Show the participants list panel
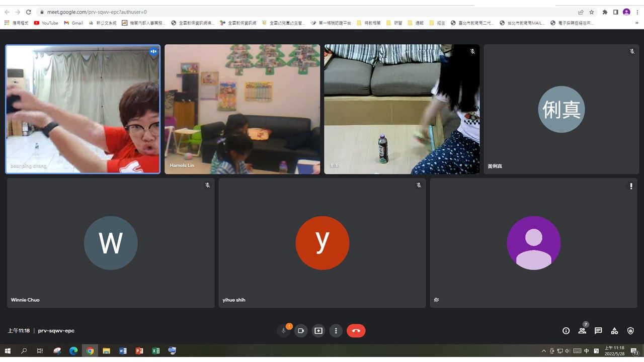644x362 pixels. [582, 331]
